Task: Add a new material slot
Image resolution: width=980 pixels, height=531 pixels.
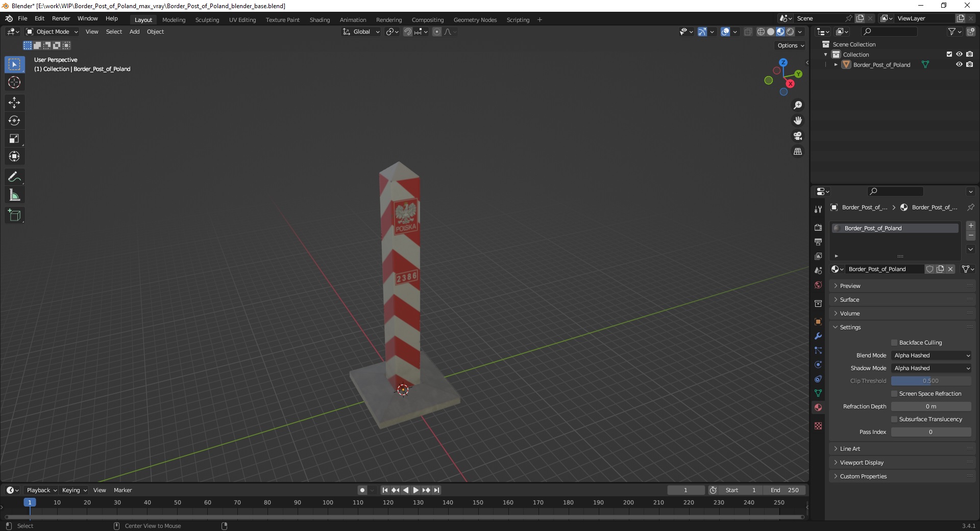Action: (x=971, y=226)
